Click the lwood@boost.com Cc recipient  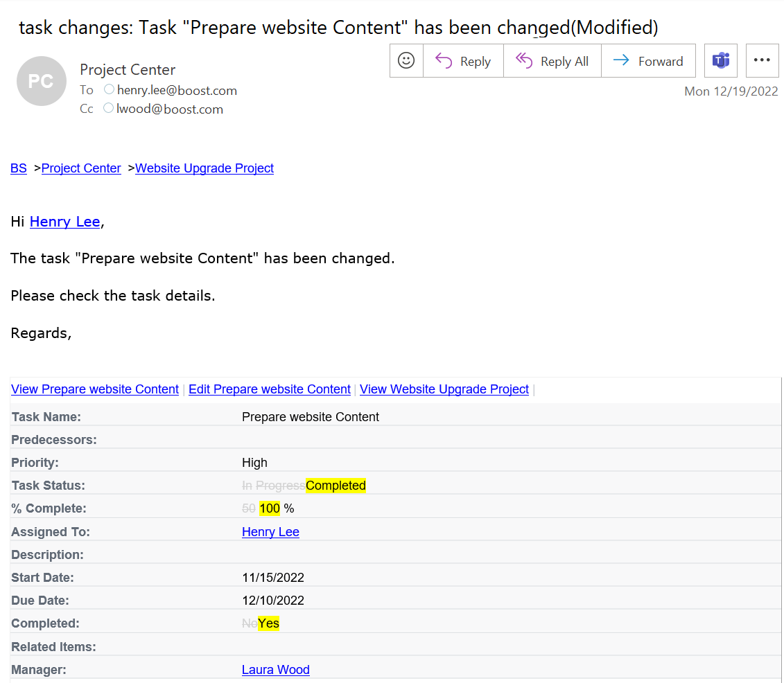click(170, 109)
